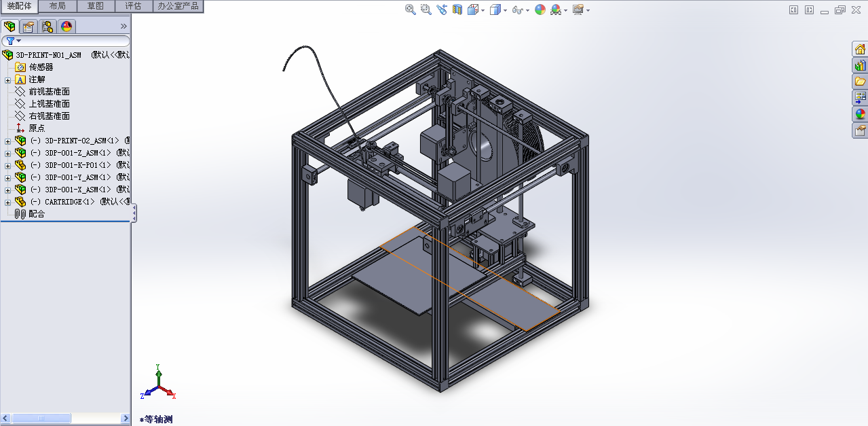The image size is (868, 426).
Task: Click the Zoom In/Out magnifier icon
Action: click(x=410, y=10)
